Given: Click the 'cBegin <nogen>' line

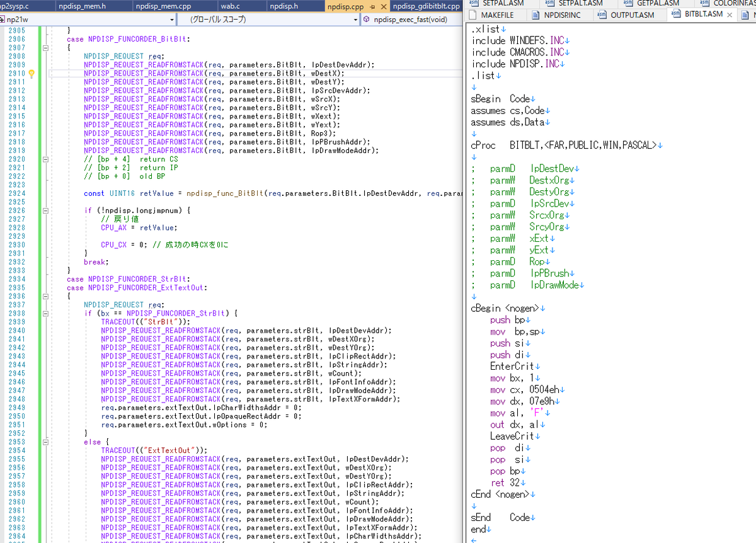Looking at the screenshot, I should tap(506, 309).
